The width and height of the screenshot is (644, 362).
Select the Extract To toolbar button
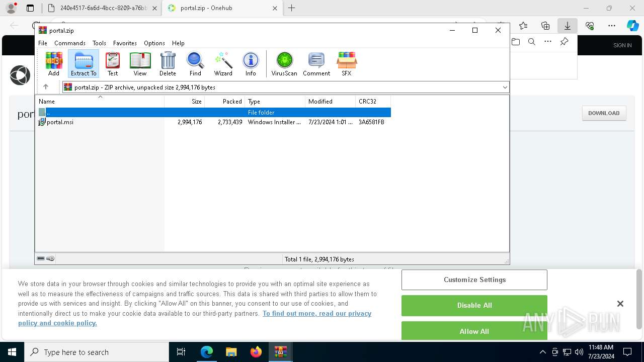pyautogui.click(x=84, y=64)
